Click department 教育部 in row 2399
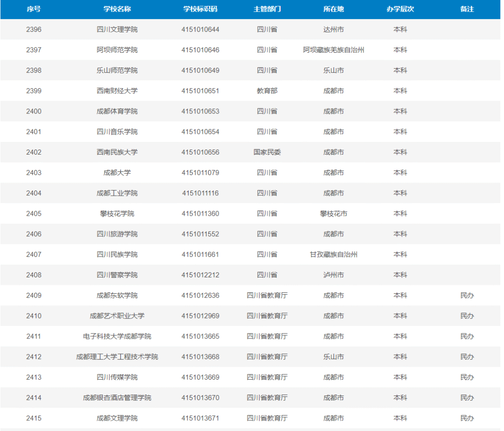Viewport: 504px width, 431px height. coord(267,91)
